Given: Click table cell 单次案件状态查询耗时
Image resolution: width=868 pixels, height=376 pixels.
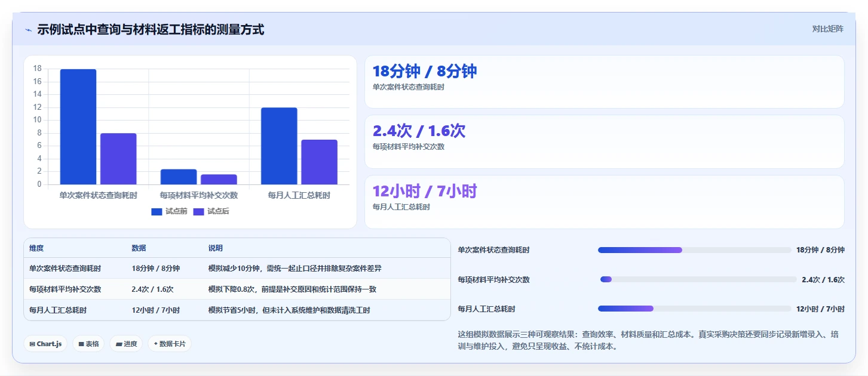Looking at the screenshot, I should [65, 269].
